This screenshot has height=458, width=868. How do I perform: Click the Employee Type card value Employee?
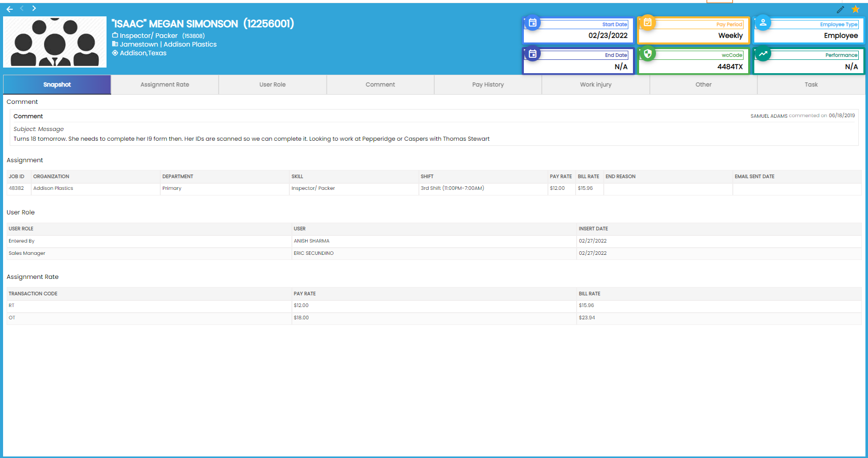[841, 35]
